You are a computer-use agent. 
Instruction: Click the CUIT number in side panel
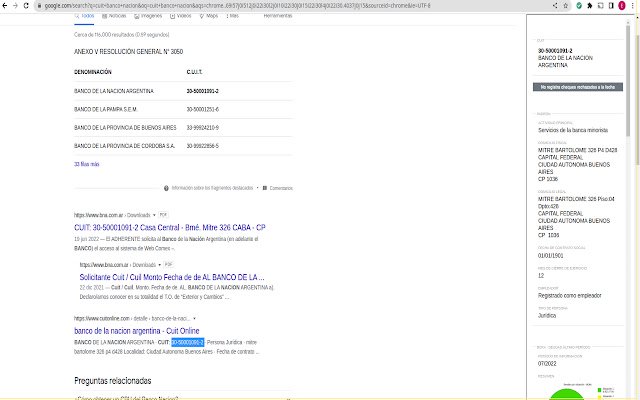pyautogui.click(x=555, y=51)
